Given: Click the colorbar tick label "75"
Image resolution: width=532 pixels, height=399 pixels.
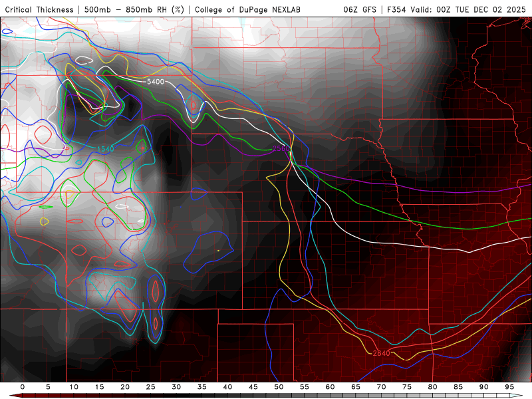Looking at the screenshot, I should click(407, 387).
